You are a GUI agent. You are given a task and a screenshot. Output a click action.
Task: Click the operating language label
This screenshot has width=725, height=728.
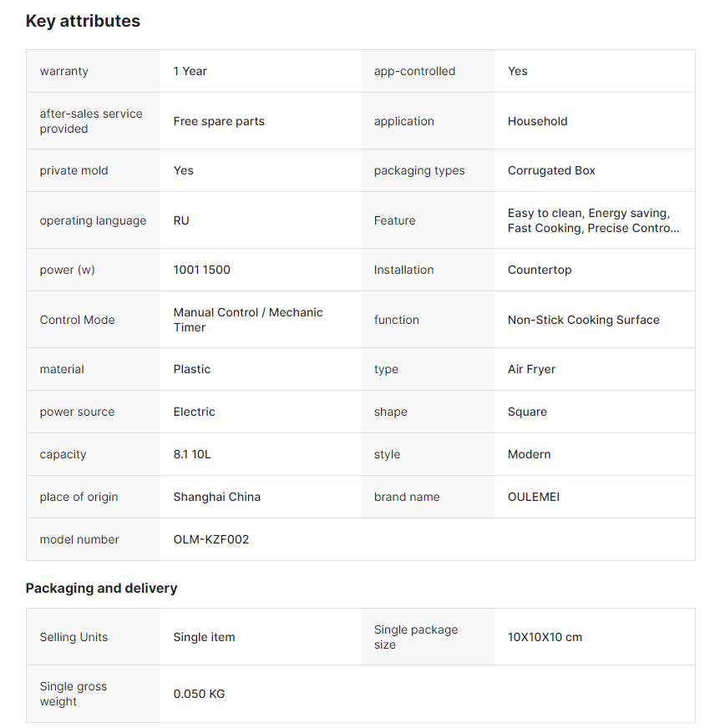pyautogui.click(x=93, y=220)
